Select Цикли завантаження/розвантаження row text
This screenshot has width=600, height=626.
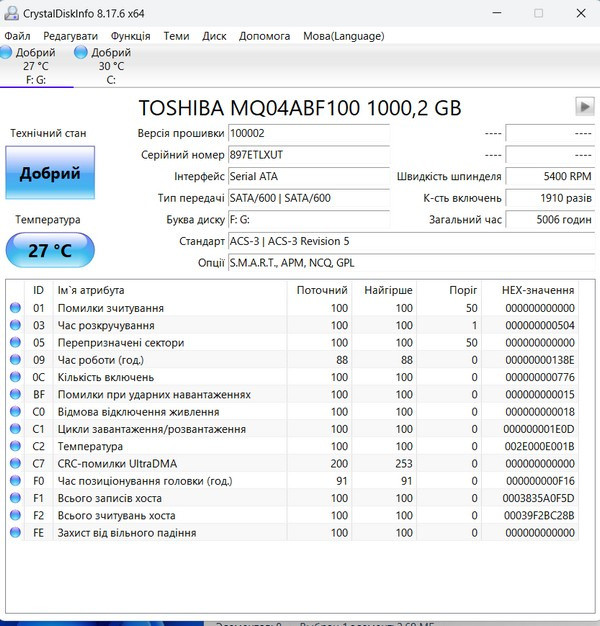tap(152, 429)
